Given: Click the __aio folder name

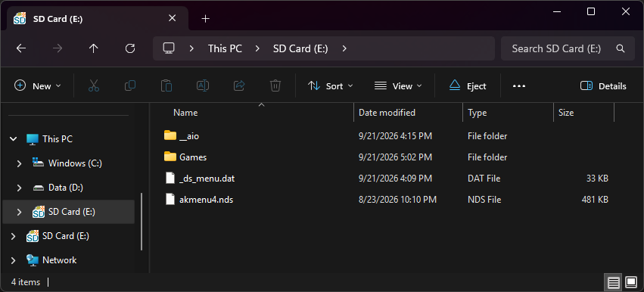Looking at the screenshot, I should (x=189, y=136).
